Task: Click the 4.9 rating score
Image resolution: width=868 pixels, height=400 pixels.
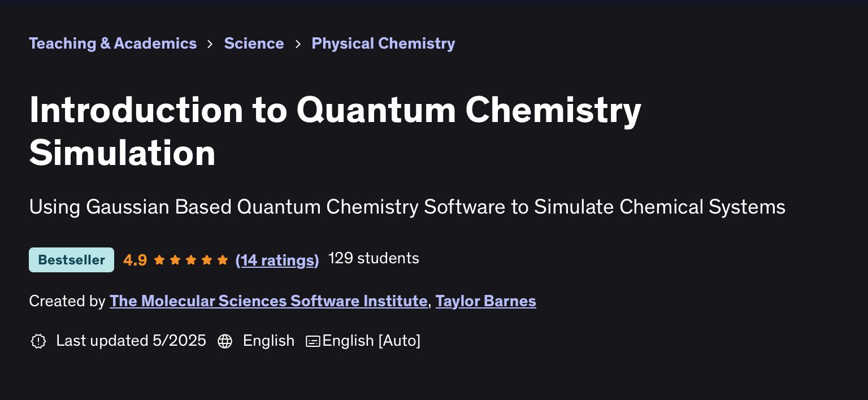Action: (x=135, y=260)
